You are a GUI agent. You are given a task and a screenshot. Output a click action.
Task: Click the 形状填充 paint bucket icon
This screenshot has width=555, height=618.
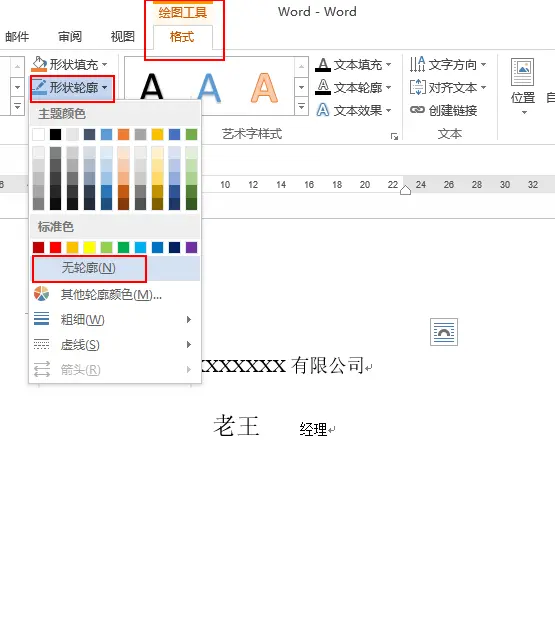(x=39, y=64)
